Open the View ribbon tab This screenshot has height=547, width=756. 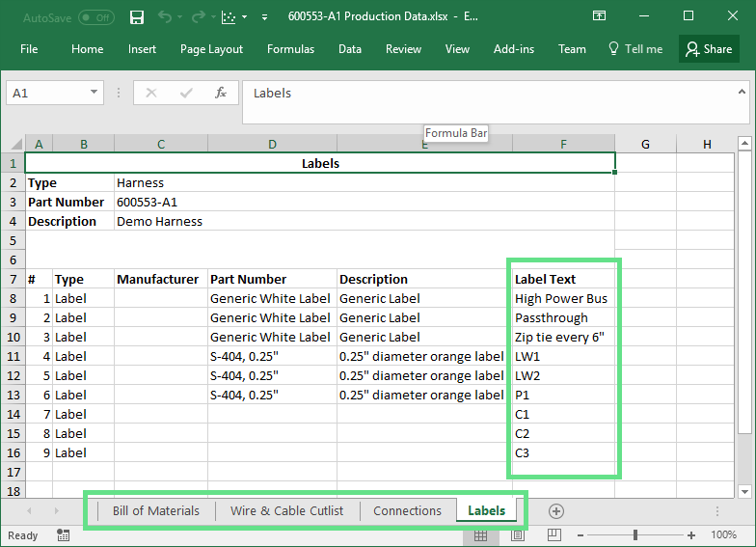tap(457, 49)
